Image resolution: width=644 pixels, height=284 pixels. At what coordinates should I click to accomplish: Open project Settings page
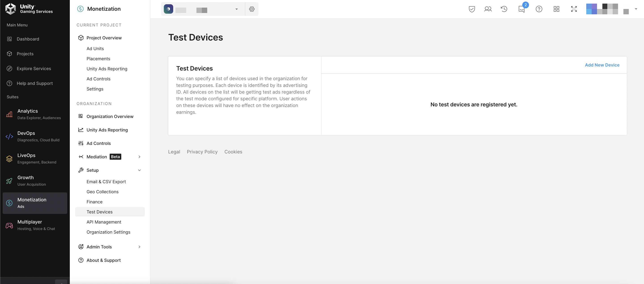pos(95,89)
